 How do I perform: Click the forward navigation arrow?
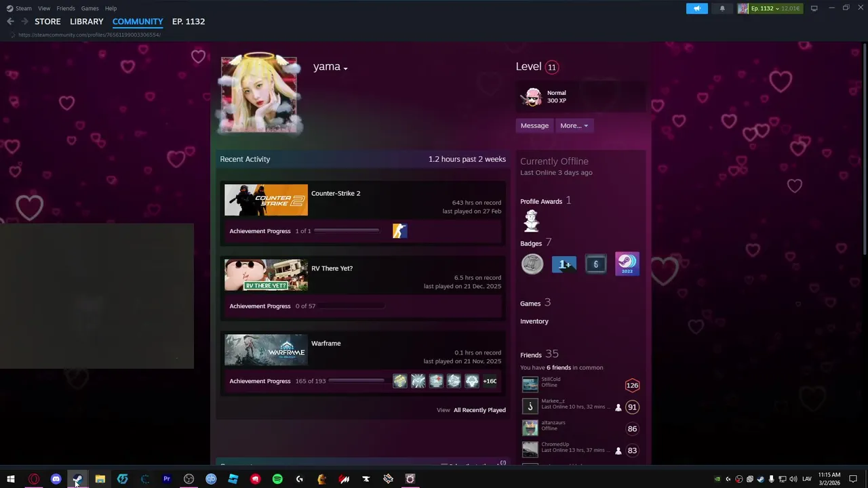point(24,22)
